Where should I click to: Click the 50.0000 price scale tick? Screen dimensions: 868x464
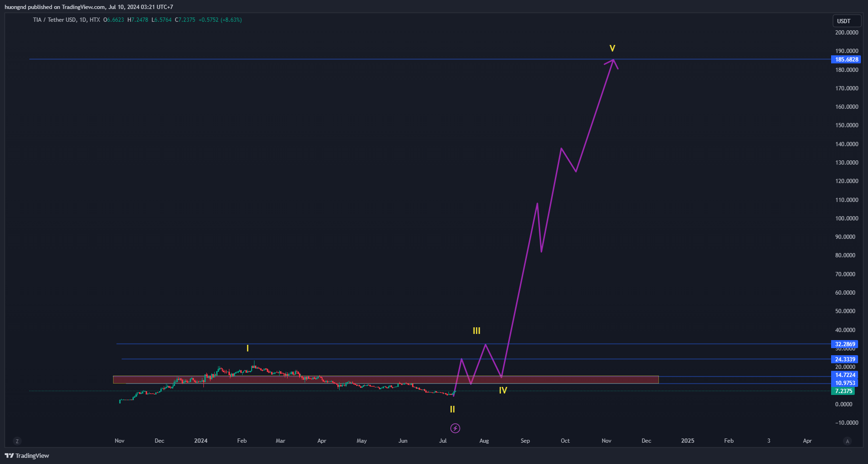845,311
